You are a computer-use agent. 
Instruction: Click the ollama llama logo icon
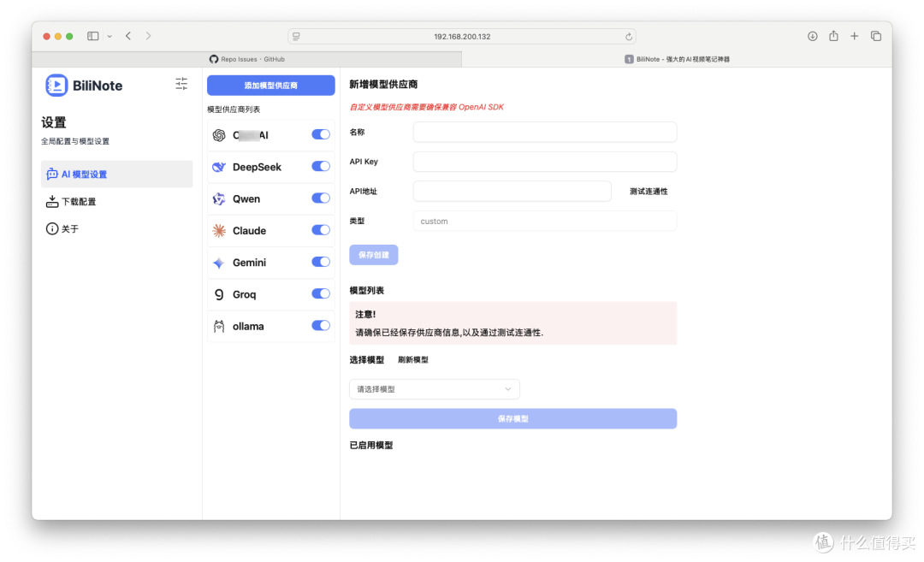pos(219,327)
